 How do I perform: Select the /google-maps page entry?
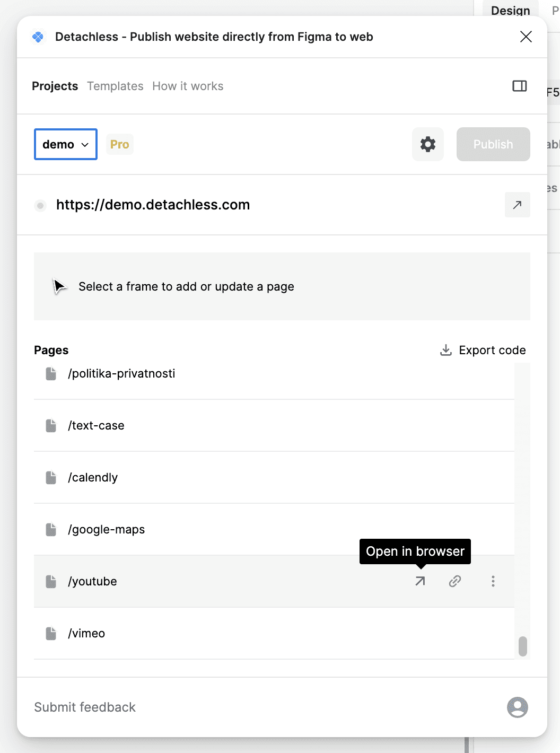pyautogui.click(x=106, y=529)
